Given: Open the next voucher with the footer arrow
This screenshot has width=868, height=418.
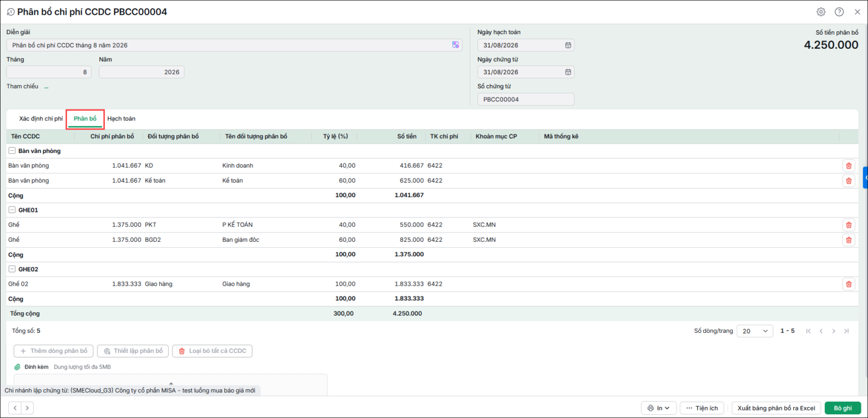Looking at the screenshot, I should click(27, 408).
